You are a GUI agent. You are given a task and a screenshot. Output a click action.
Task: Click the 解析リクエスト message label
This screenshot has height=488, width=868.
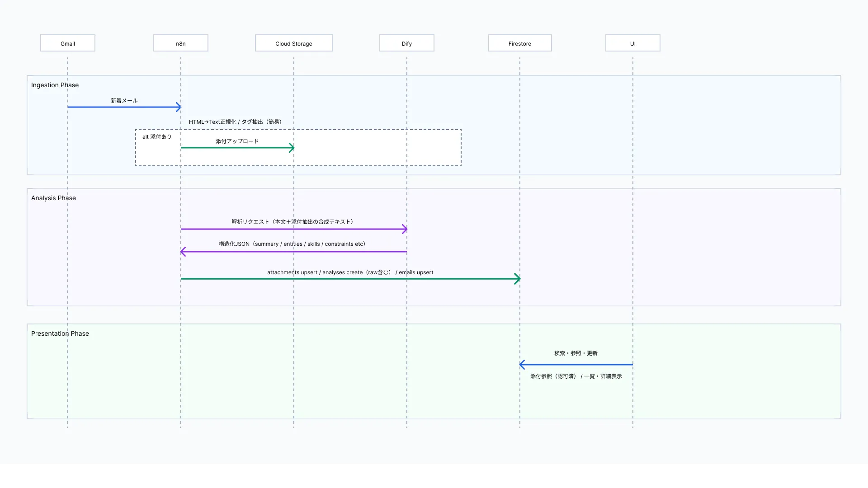point(292,222)
